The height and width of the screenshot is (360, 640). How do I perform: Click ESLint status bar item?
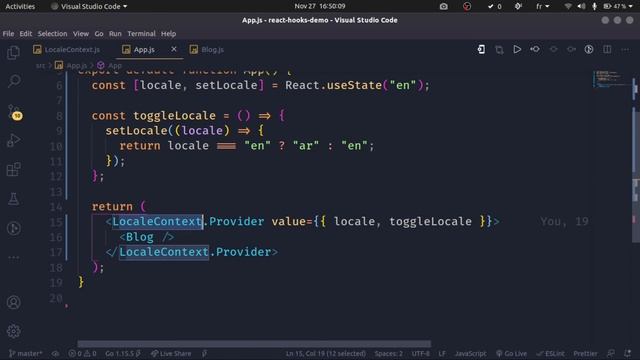550,353
